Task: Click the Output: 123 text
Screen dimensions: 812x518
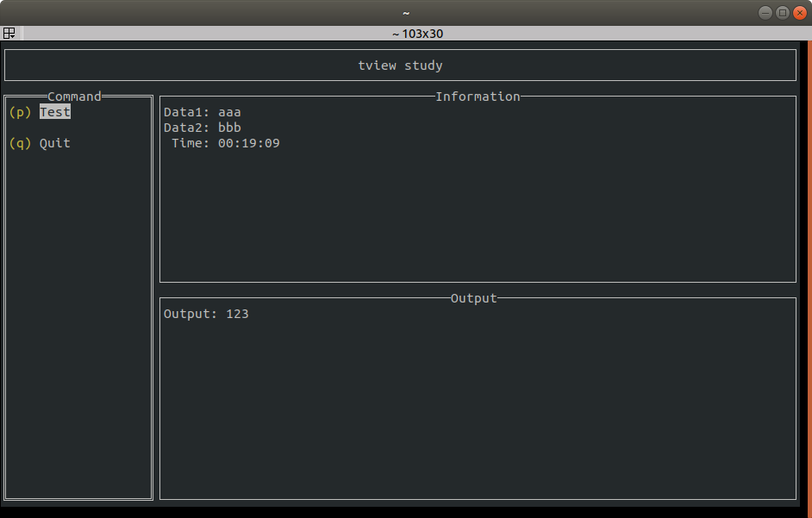Action: click(x=207, y=313)
